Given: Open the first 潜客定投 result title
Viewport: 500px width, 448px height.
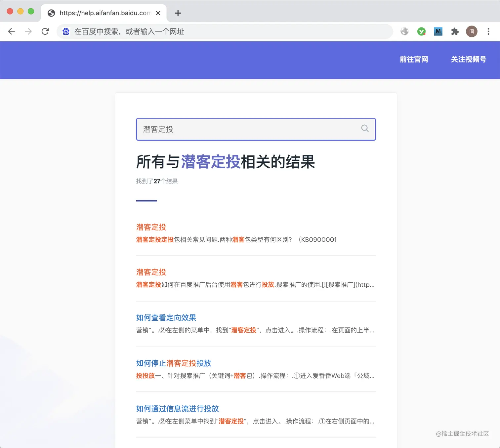Looking at the screenshot, I should (151, 227).
